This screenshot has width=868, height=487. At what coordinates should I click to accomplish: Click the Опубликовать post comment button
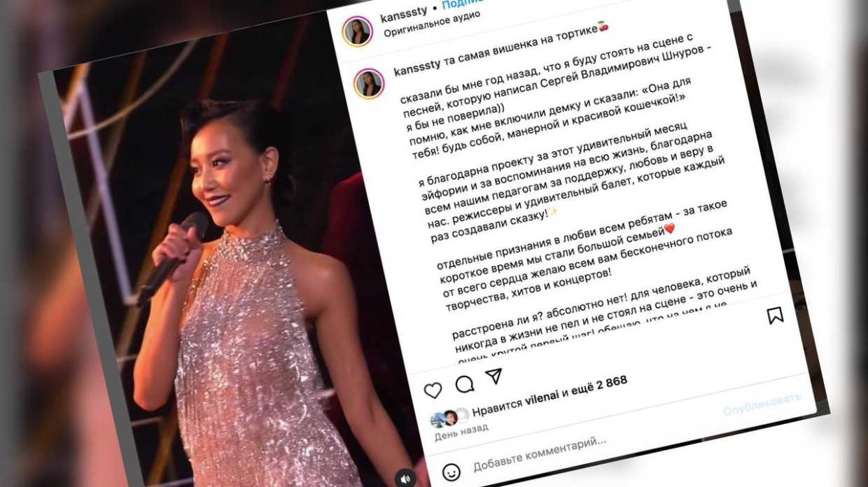[x=762, y=402]
